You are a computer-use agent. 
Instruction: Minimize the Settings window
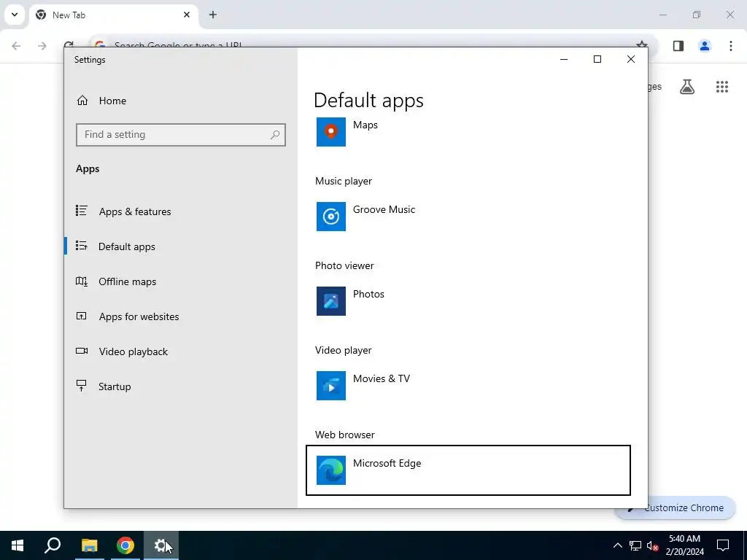564,59
